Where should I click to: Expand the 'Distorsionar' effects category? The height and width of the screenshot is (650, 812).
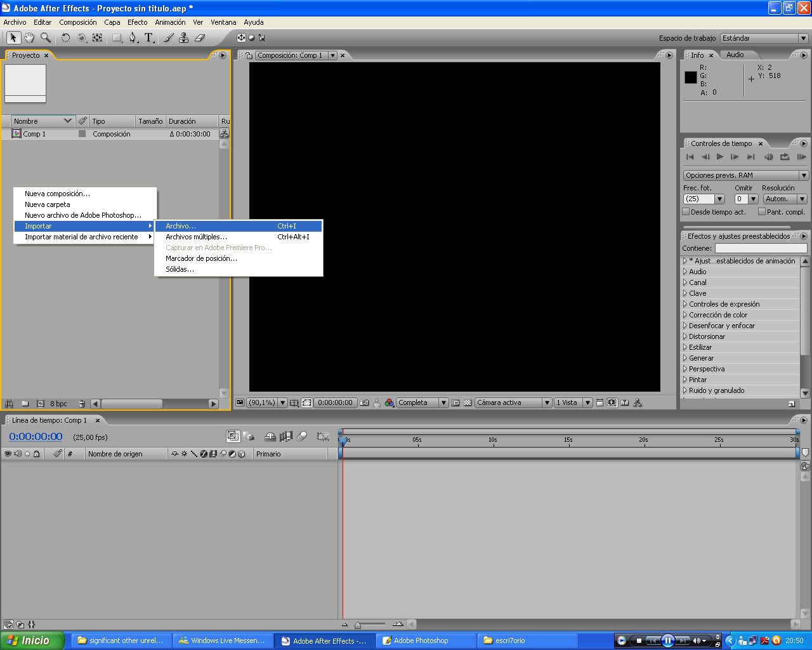pos(685,336)
